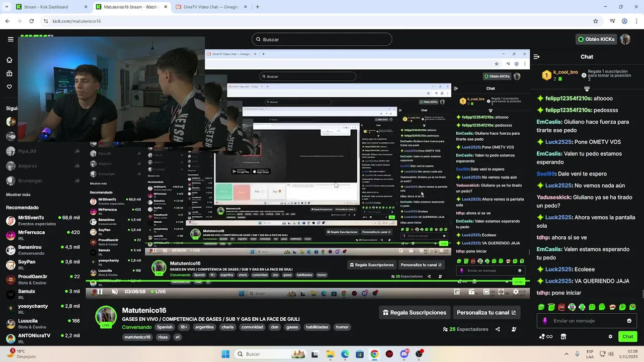Open Brunenger followed channel
The height and width of the screenshot is (362, 644).
(x=43, y=180)
